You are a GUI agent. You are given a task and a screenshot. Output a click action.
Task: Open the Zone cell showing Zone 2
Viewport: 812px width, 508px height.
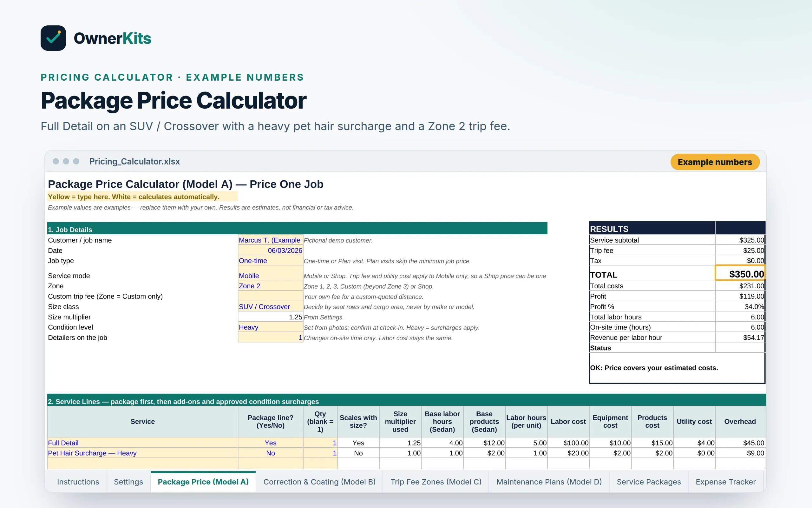pos(271,286)
